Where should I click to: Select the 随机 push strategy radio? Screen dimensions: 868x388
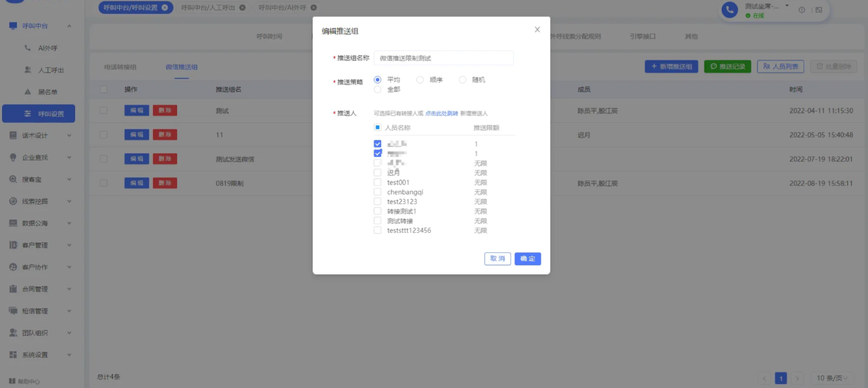pyautogui.click(x=462, y=79)
